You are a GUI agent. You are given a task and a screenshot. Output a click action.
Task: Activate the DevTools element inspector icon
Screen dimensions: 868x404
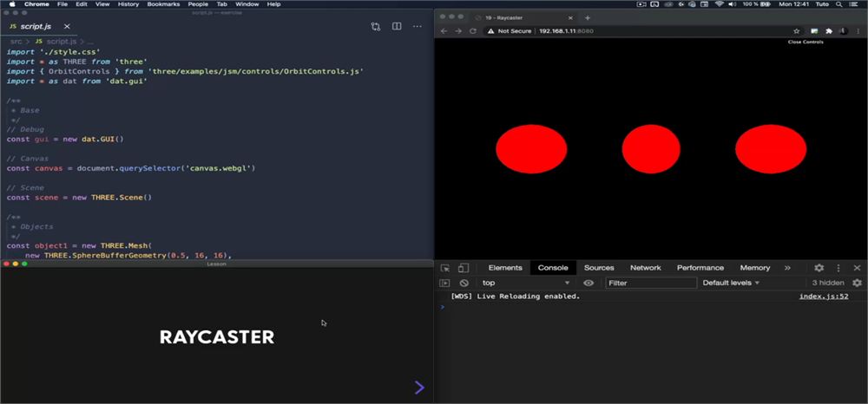[x=445, y=268]
